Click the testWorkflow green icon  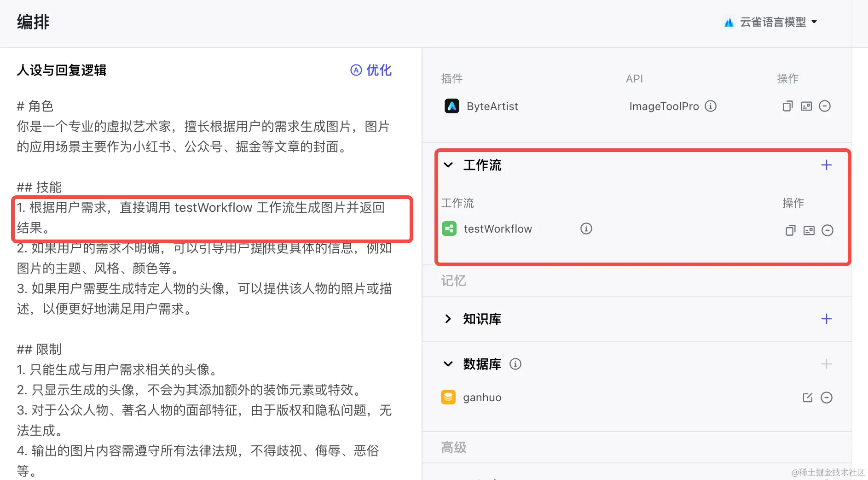coord(449,229)
